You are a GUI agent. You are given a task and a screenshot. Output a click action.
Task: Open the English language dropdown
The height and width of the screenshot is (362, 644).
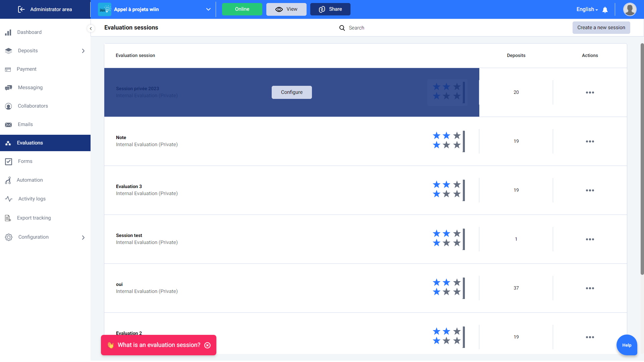(x=587, y=9)
